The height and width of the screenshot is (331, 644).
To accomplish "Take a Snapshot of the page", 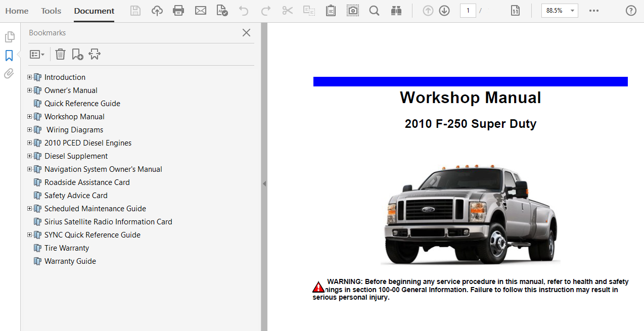I will [x=352, y=10].
